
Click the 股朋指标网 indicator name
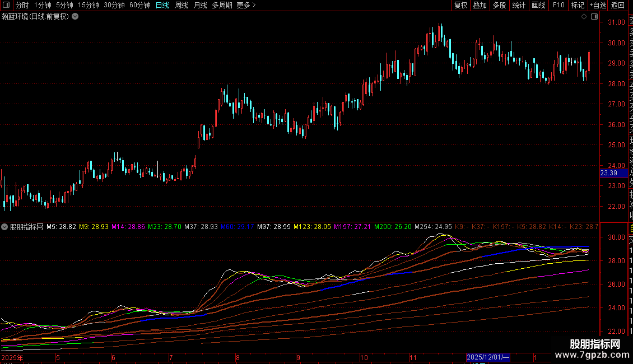click(x=27, y=227)
